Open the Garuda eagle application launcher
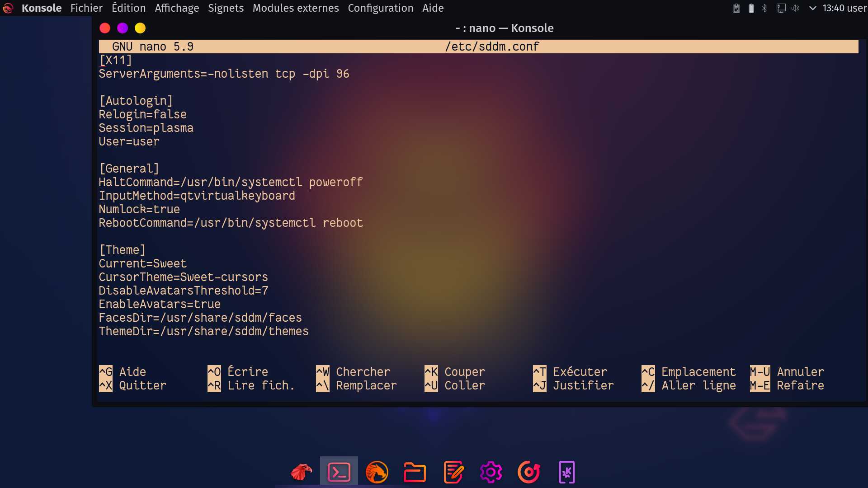Screen dimensions: 868x488 point(301,472)
